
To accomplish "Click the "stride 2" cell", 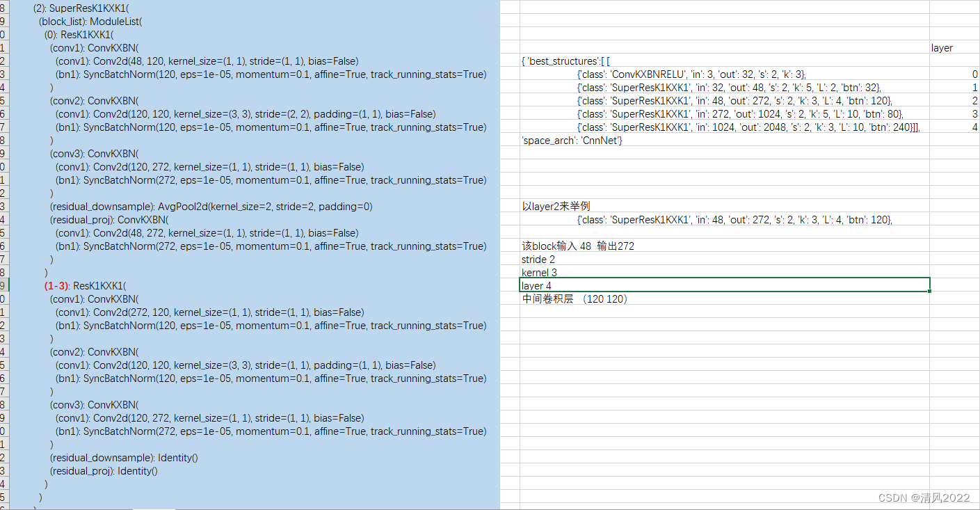I will coord(538,260).
